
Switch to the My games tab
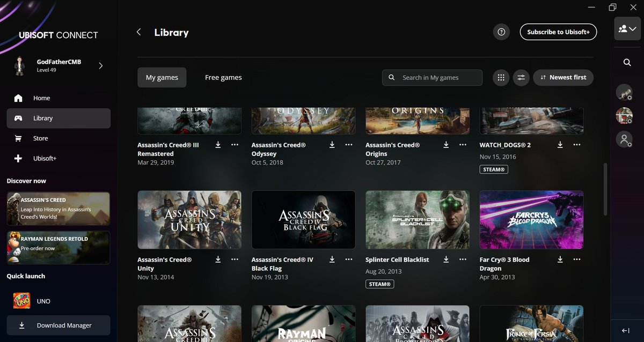coord(162,77)
